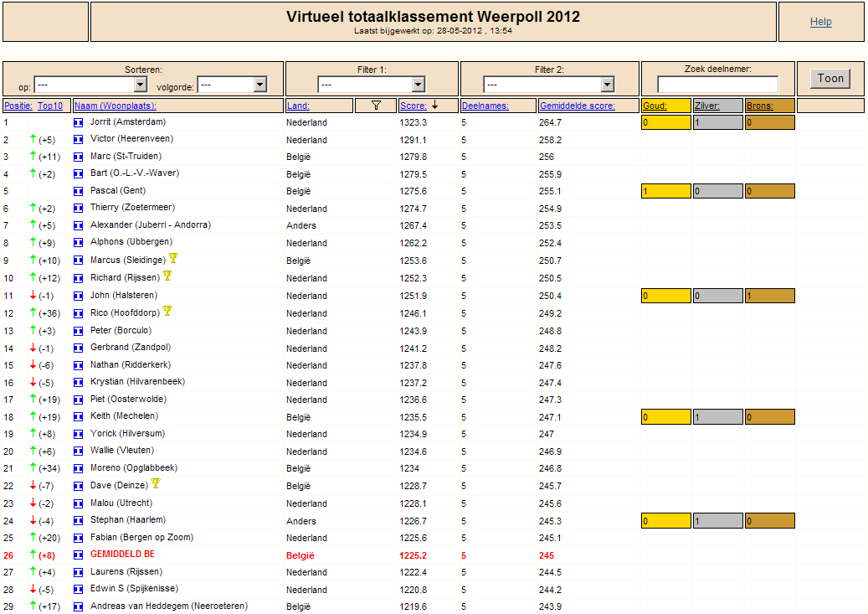Open the Help link

821,22
